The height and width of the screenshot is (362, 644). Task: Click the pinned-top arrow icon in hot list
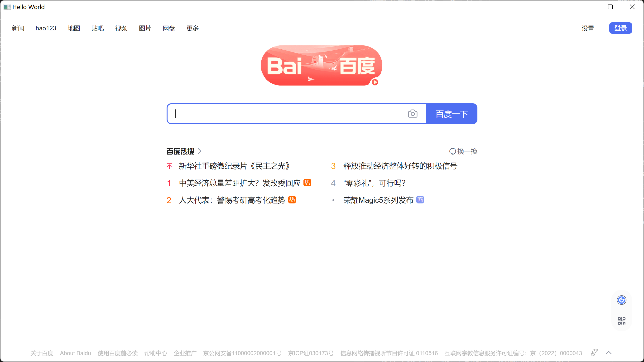pos(169,166)
